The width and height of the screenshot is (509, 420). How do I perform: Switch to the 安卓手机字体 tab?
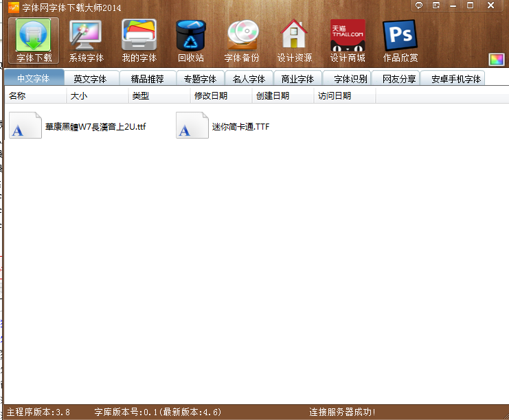453,79
